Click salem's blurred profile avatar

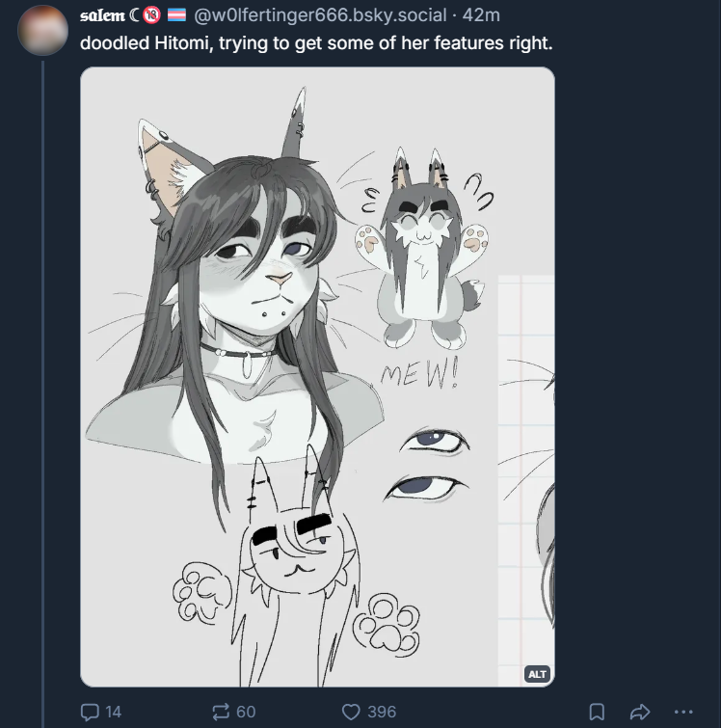pos(42,31)
